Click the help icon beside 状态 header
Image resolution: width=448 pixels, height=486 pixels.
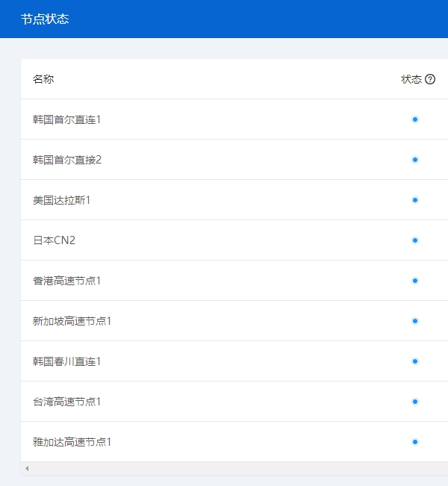[430, 79]
